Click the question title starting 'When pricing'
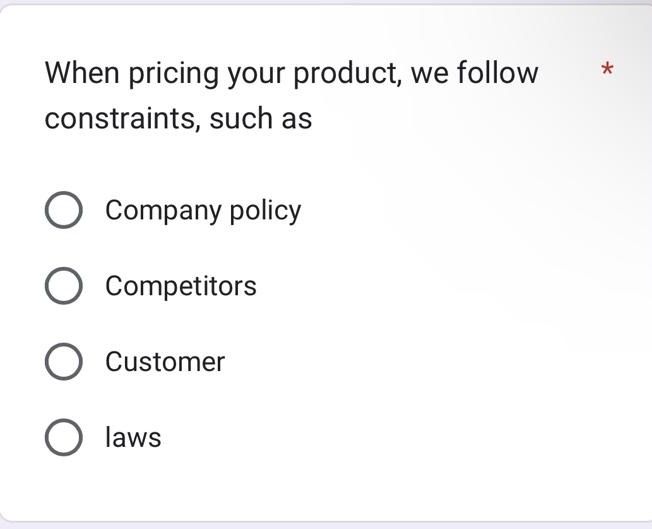This screenshot has width=652, height=529. click(x=291, y=73)
